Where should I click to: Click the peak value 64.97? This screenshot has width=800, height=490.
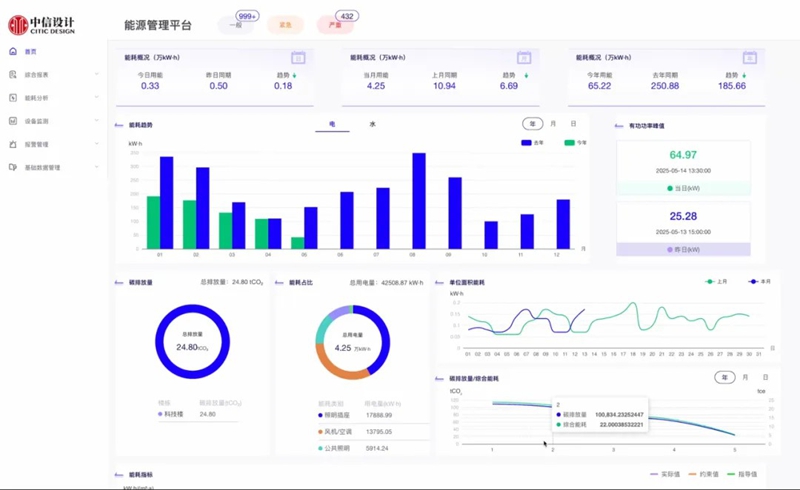click(x=683, y=155)
